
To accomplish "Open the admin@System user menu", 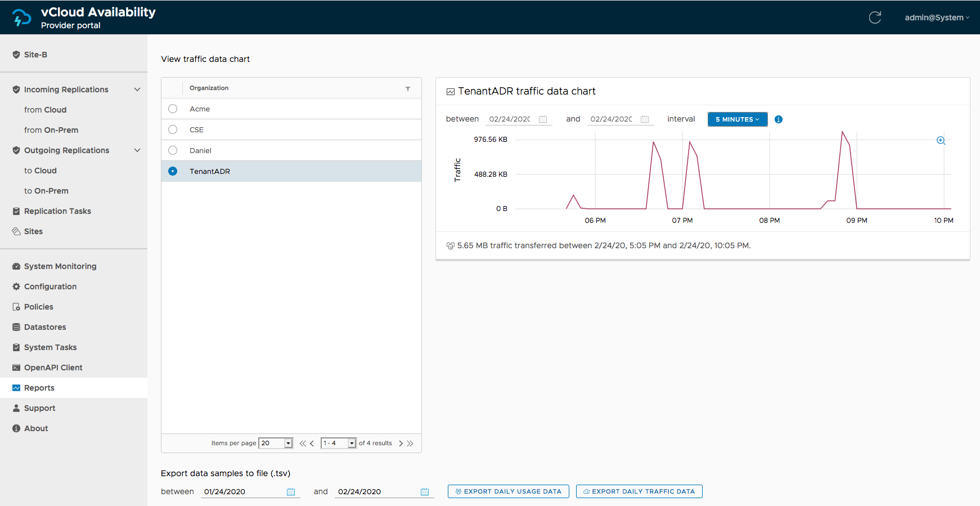I will 937,17.
